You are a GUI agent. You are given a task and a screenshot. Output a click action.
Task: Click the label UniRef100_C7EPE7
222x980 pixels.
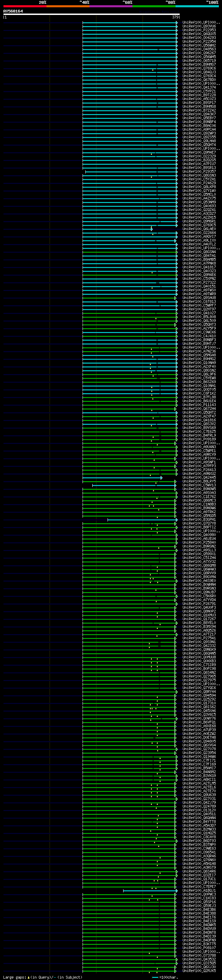tap(199, 886)
